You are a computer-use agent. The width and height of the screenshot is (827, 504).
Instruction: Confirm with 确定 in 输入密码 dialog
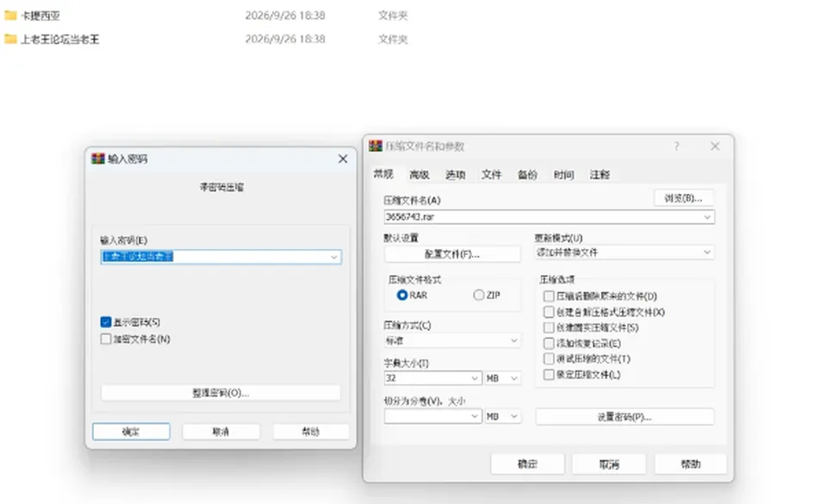131,432
